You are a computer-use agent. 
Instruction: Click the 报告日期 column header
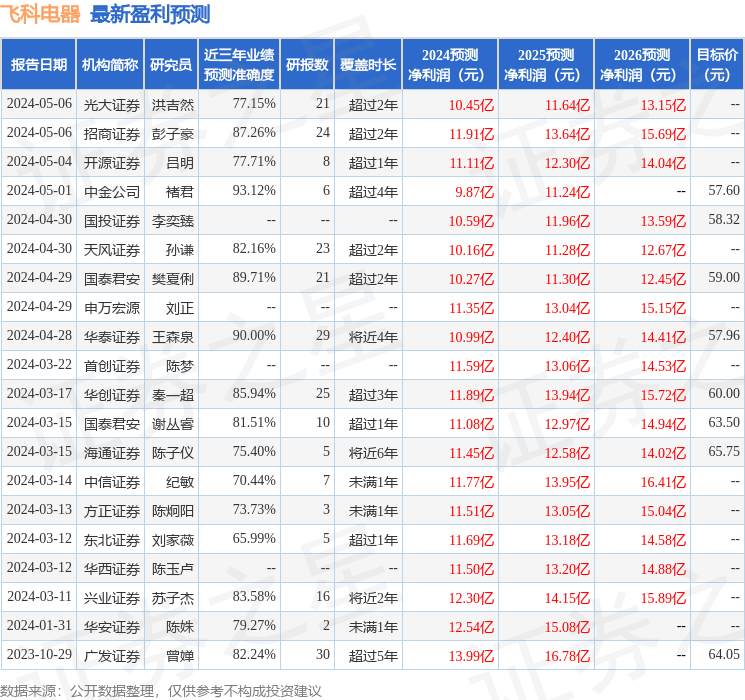point(38,65)
